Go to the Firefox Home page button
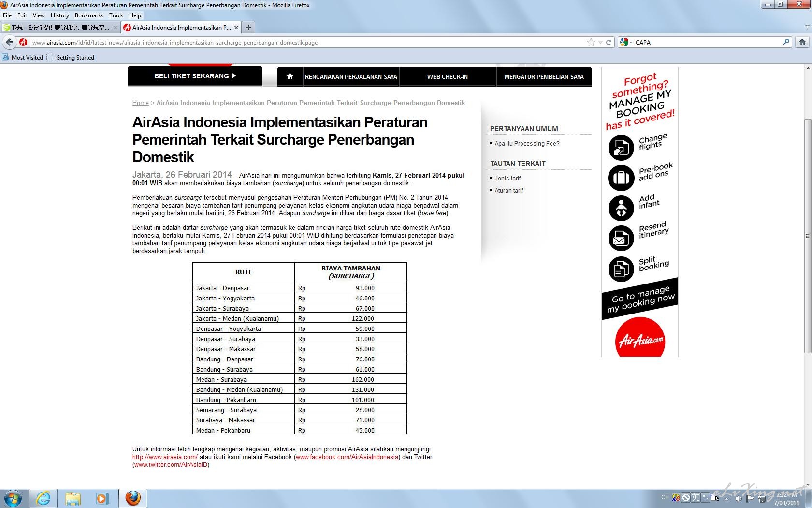The width and height of the screenshot is (812, 508). 802,42
